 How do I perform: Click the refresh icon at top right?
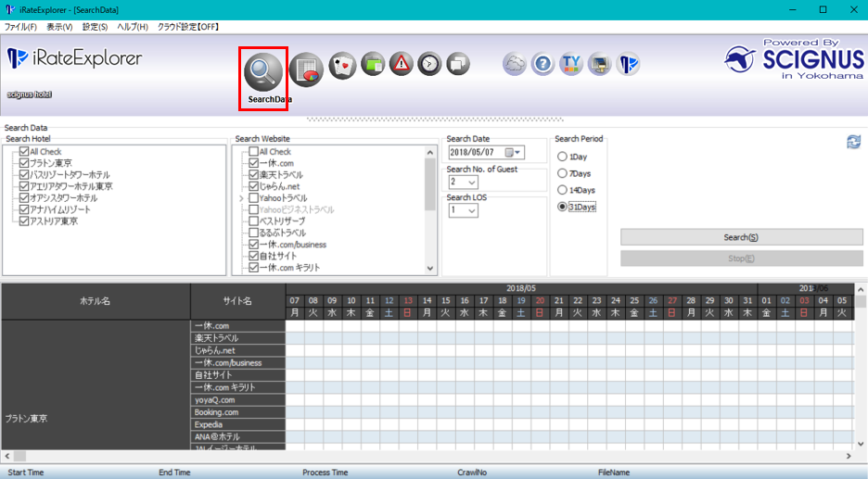(853, 142)
